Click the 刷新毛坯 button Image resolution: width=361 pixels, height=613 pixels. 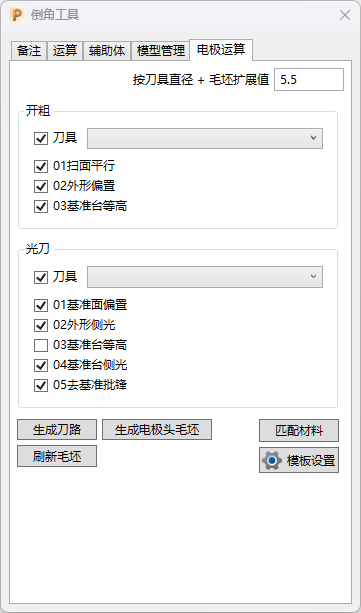click(x=57, y=456)
